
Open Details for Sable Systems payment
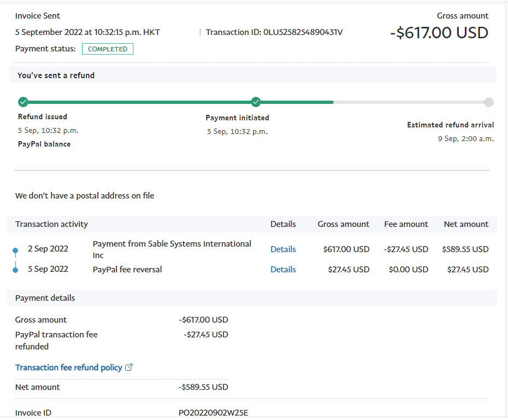pos(283,249)
